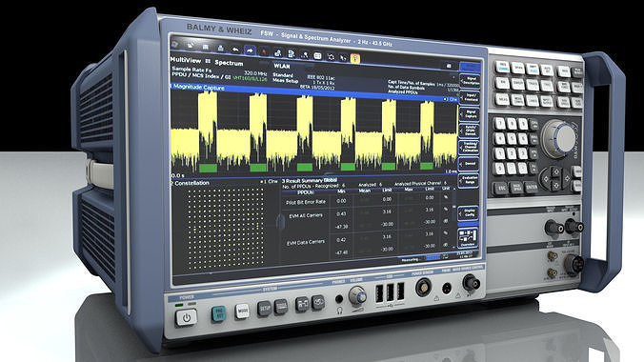Open the Evaluation Range softkey
Screen dimensions: 644x362
pyautogui.click(x=468, y=180)
